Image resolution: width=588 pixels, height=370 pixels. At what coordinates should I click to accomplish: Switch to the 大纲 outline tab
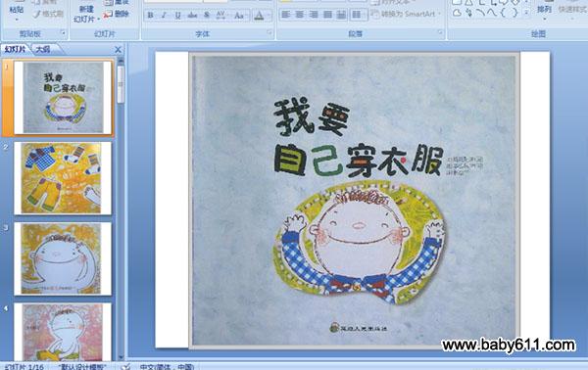pyautogui.click(x=43, y=49)
